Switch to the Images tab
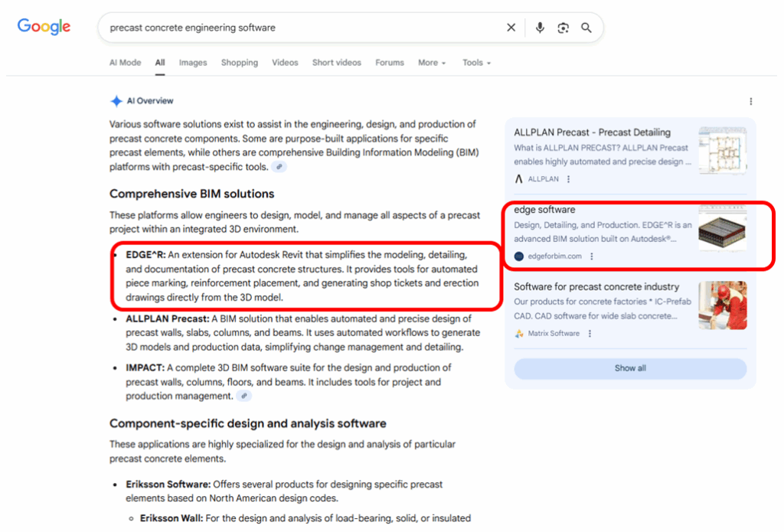The height and width of the screenshot is (532, 784). [x=193, y=63]
